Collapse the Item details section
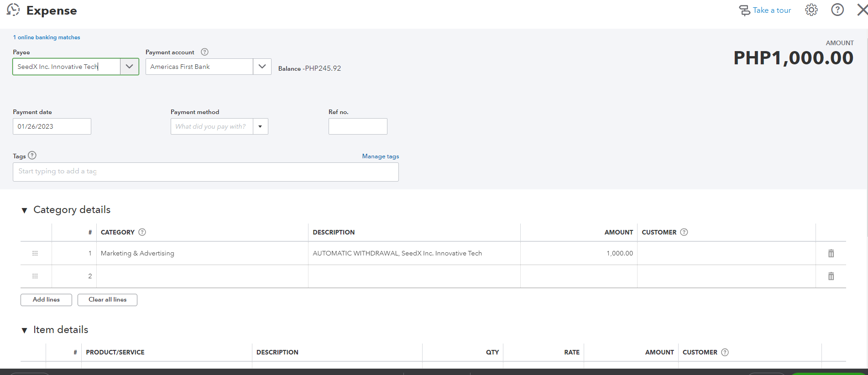 [x=25, y=330]
